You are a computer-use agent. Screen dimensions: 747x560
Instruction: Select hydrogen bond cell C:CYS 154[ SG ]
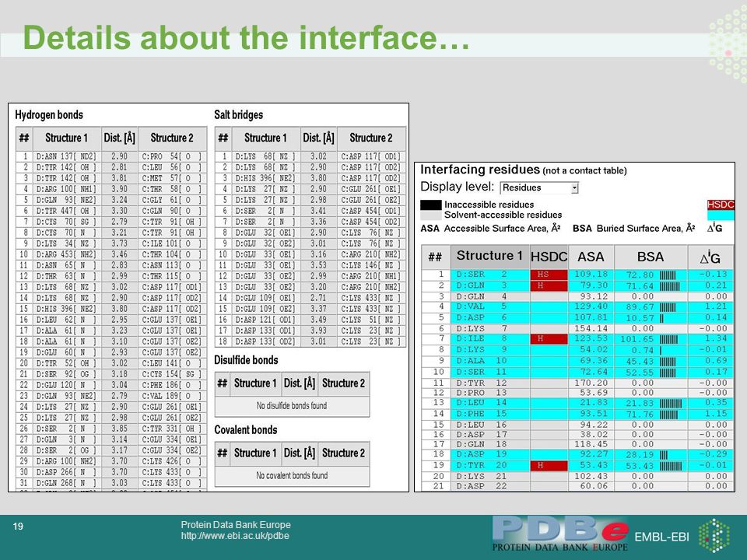(x=171, y=374)
